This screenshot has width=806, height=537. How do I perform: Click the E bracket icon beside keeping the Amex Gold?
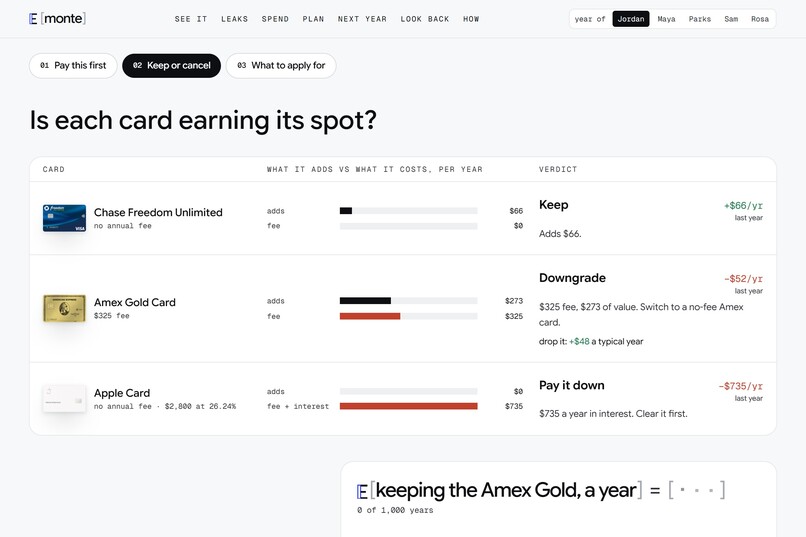(x=362, y=492)
